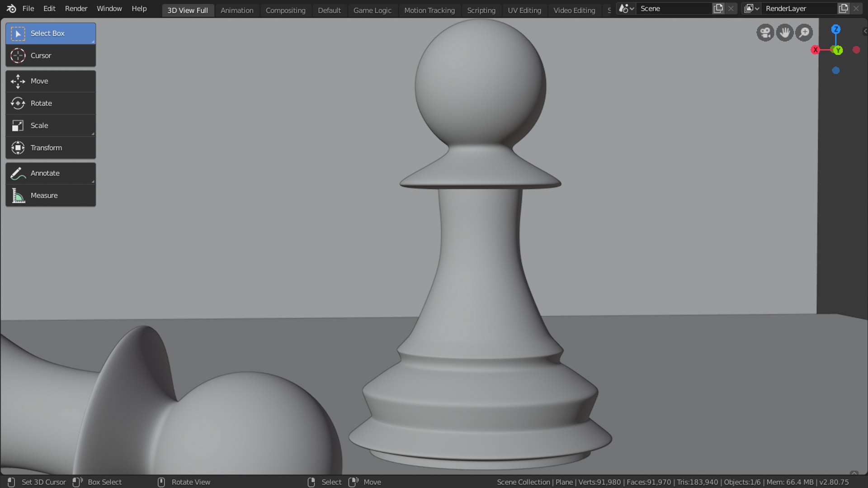Toggle camera view in viewport
Viewport: 868px width, 488px height.
(x=765, y=33)
